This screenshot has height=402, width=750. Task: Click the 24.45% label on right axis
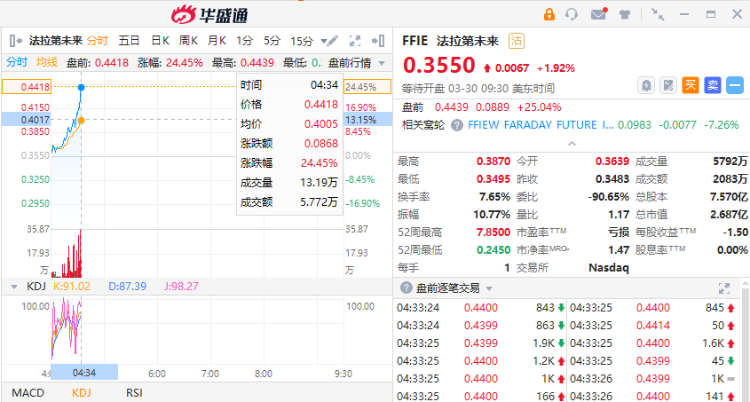pyautogui.click(x=367, y=87)
